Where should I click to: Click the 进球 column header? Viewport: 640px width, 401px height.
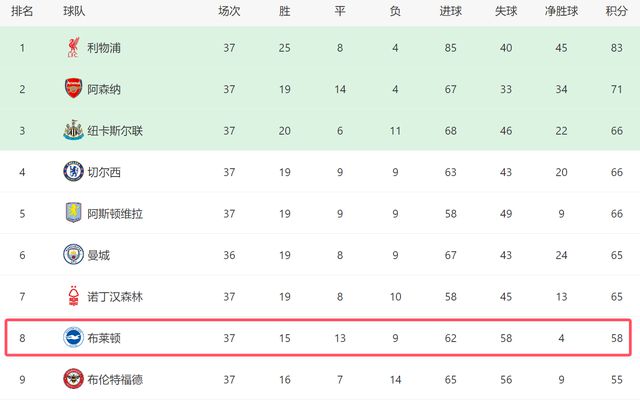(450, 11)
